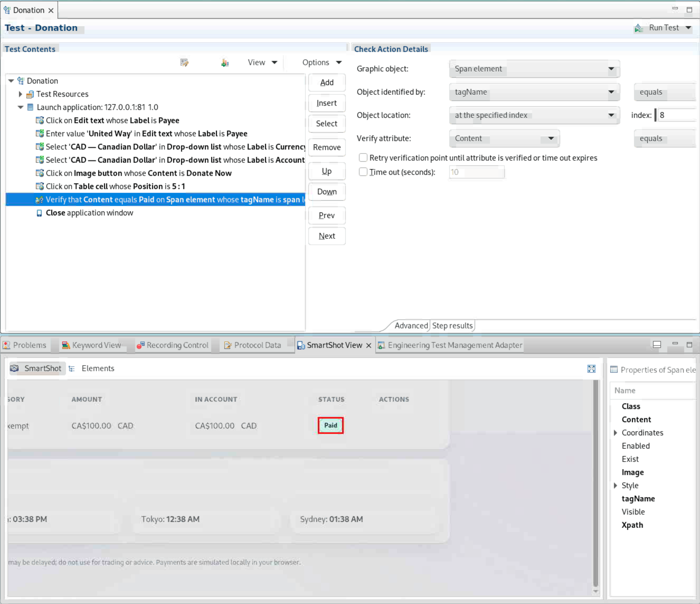Open the Graphic object dropdown
The width and height of the screenshot is (700, 604).
point(611,69)
